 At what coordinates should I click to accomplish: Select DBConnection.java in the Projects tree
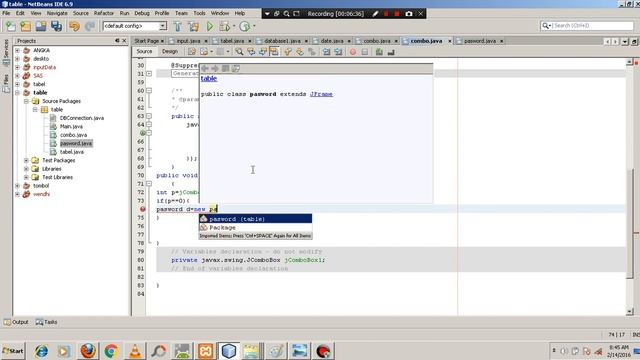point(82,118)
